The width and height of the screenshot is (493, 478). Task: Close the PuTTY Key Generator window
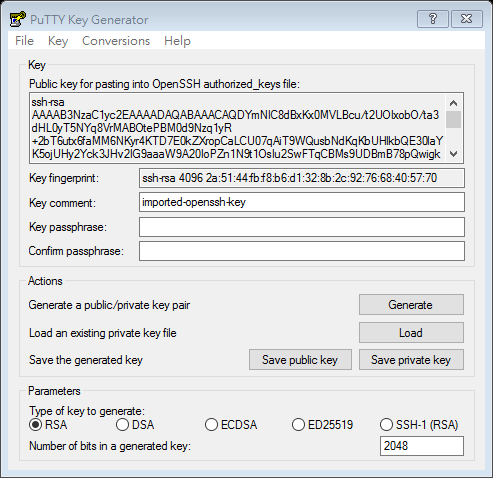467,19
